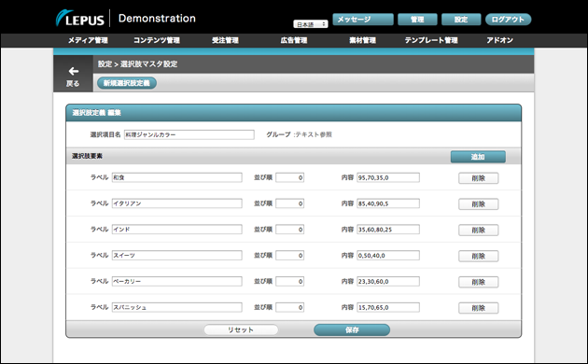Image resolution: width=588 pixels, height=364 pixels.
Task: Delete the 和食 row with 削除
Action: click(479, 178)
